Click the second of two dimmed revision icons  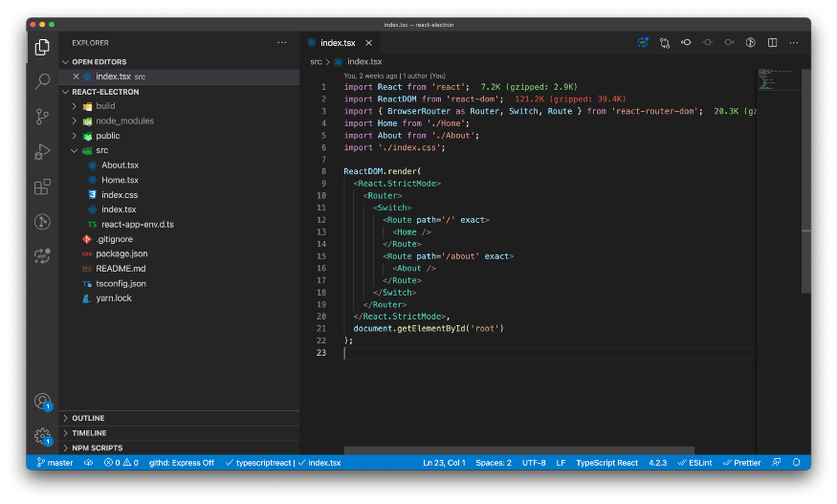click(x=729, y=43)
